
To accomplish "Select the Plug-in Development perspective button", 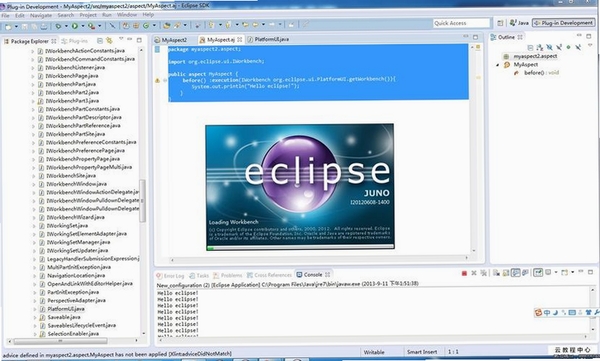I will pos(563,23).
